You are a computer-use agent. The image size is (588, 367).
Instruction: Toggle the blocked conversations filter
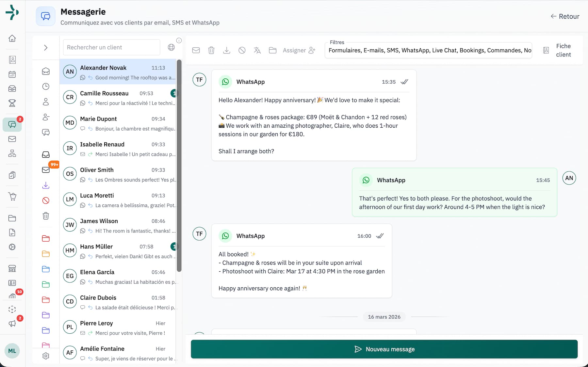(46, 200)
